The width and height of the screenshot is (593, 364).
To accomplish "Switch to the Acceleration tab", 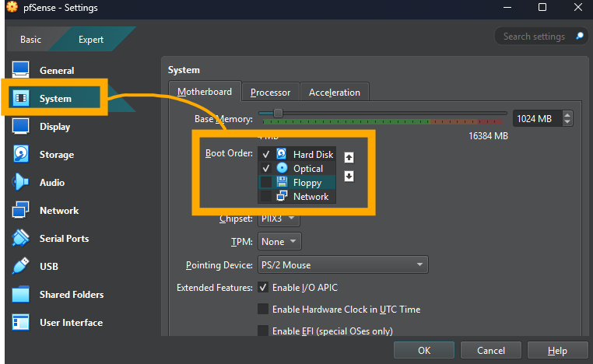I will tap(335, 93).
